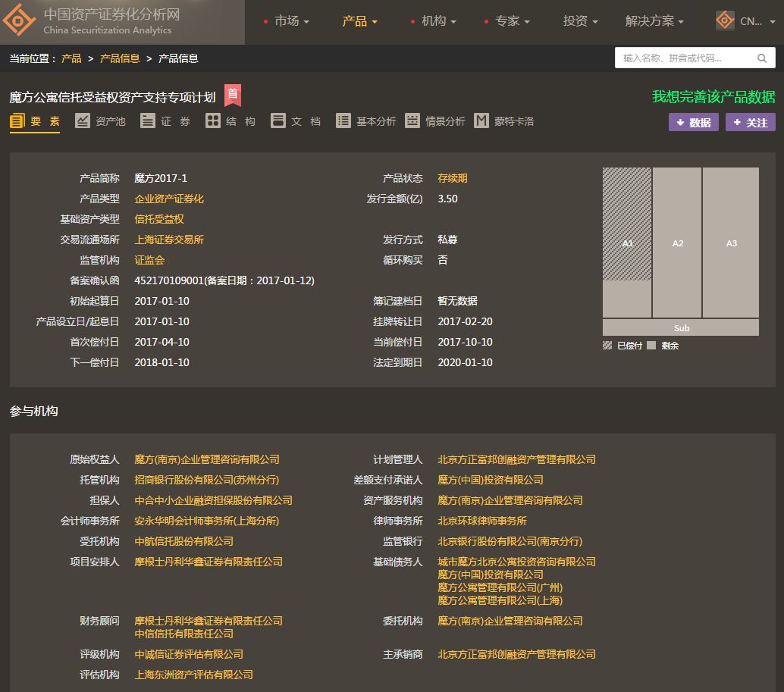
Task: Click the 产品 breadcrumb link
Action: pyautogui.click(x=71, y=58)
